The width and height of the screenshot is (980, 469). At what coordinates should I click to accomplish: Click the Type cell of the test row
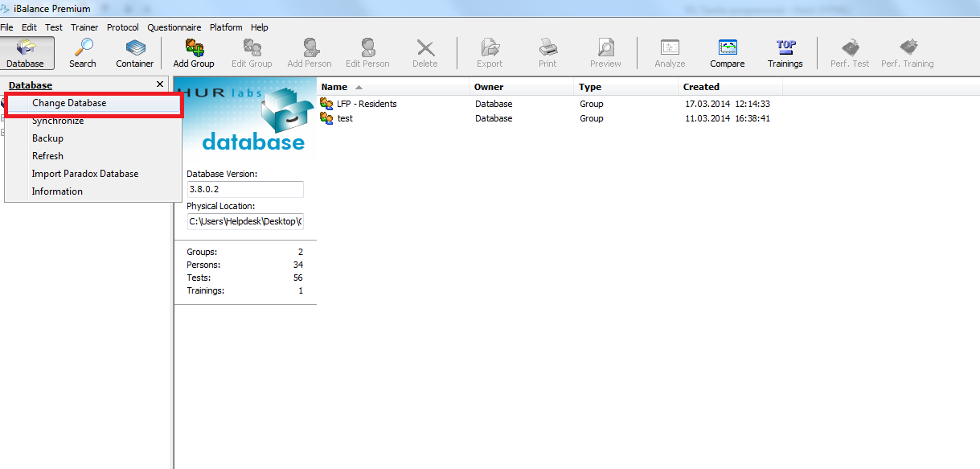pyautogui.click(x=591, y=118)
